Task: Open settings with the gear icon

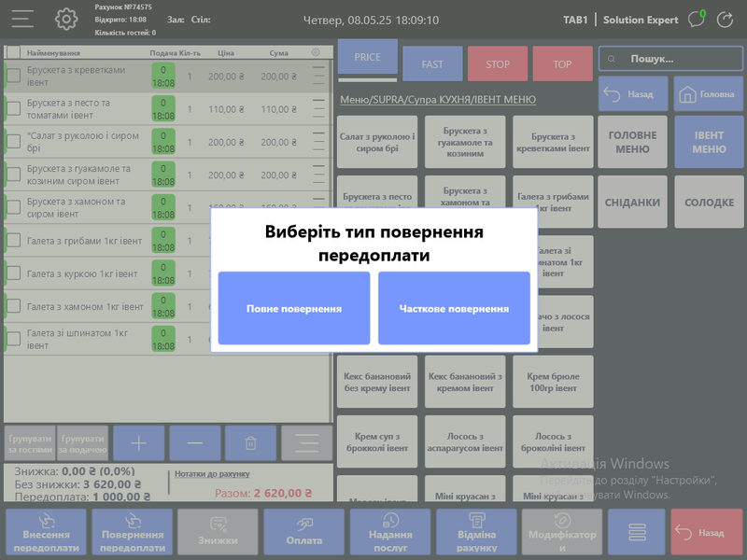Action: point(66,19)
